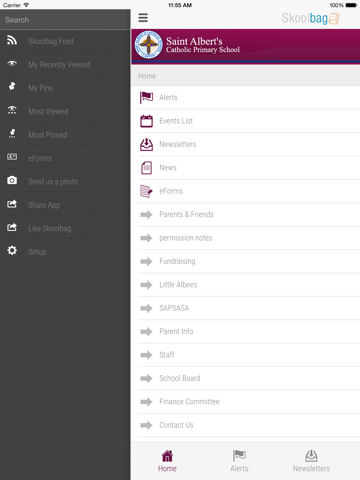Open the Events List calendar icon
The image size is (360, 480).
146,121
